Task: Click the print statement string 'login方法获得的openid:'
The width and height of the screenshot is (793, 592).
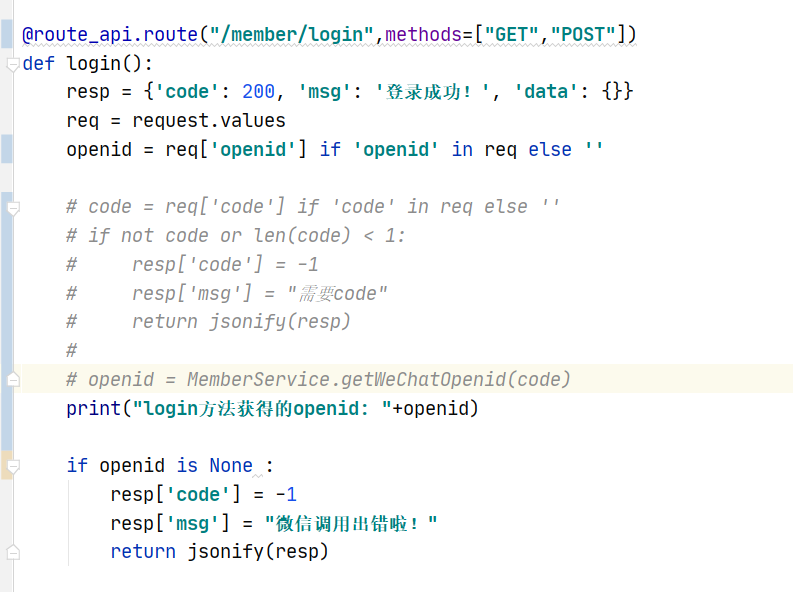Action: pyautogui.click(x=262, y=408)
